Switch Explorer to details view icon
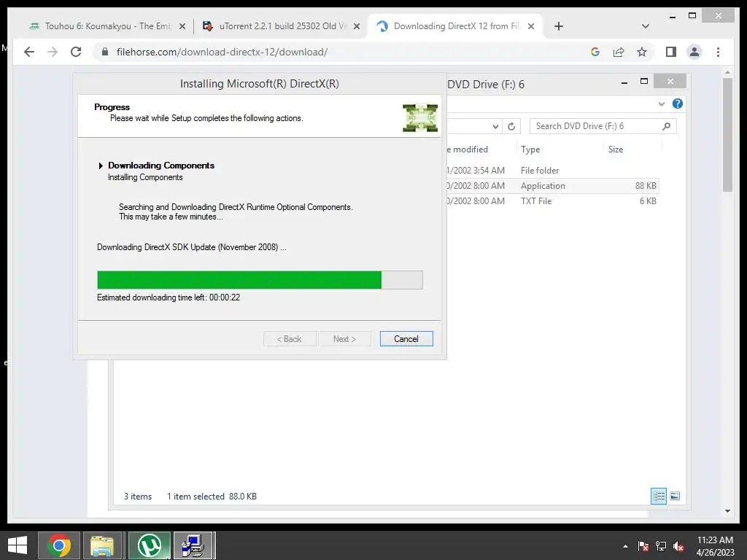The image size is (747, 560). (659, 496)
